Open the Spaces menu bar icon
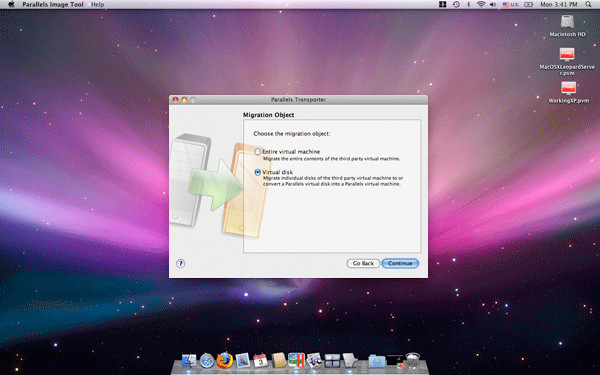The height and width of the screenshot is (375, 600). pyautogui.click(x=443, y=5)
